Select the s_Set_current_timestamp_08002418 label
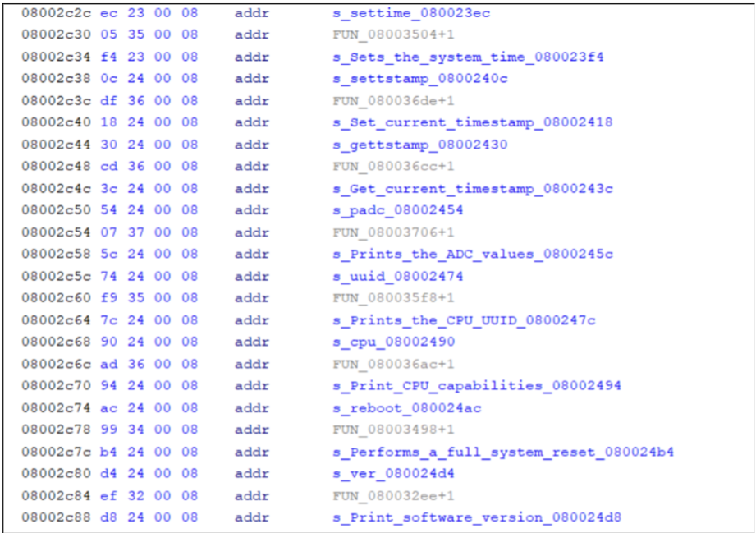756x533 pixels. 472,122
